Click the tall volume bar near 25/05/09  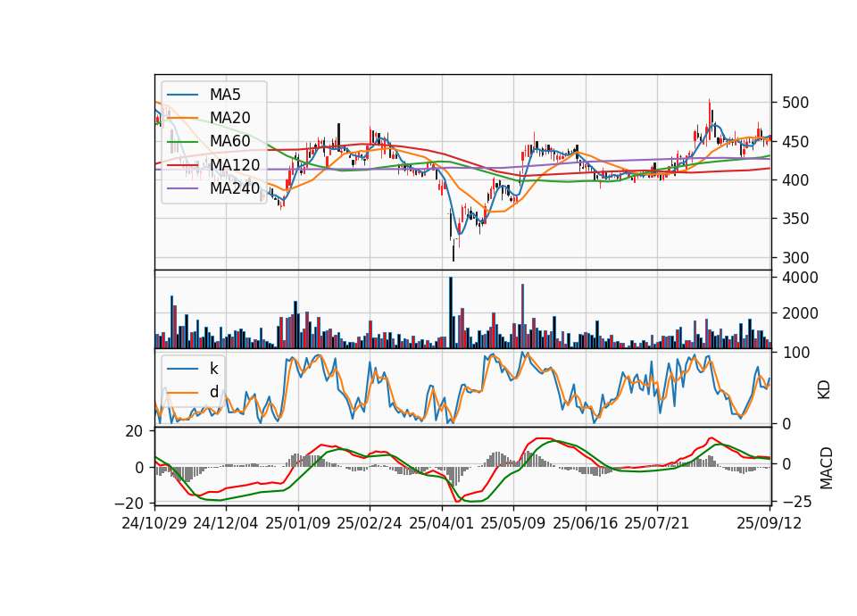pyautogui.click(x=522, y=316)
